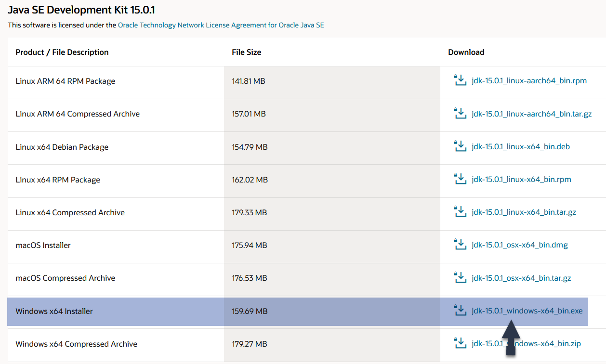
Task: Click the 'Product / File Description' column header
Action: pyautogui.click(x=62, y=52)
